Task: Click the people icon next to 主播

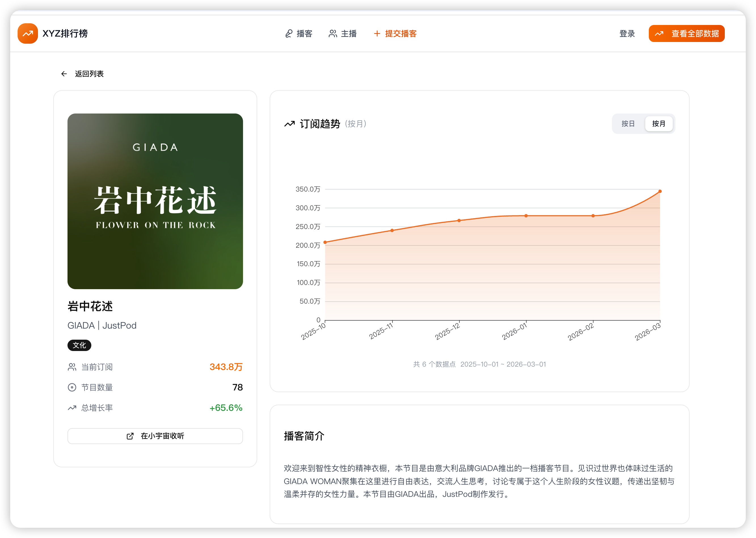Action: (x=332, y=34)
